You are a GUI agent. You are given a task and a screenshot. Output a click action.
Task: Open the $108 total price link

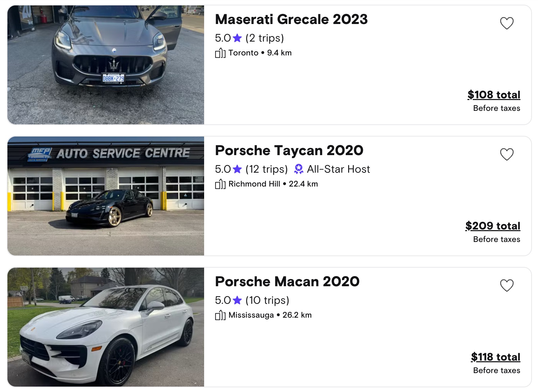tap(494, 95)
